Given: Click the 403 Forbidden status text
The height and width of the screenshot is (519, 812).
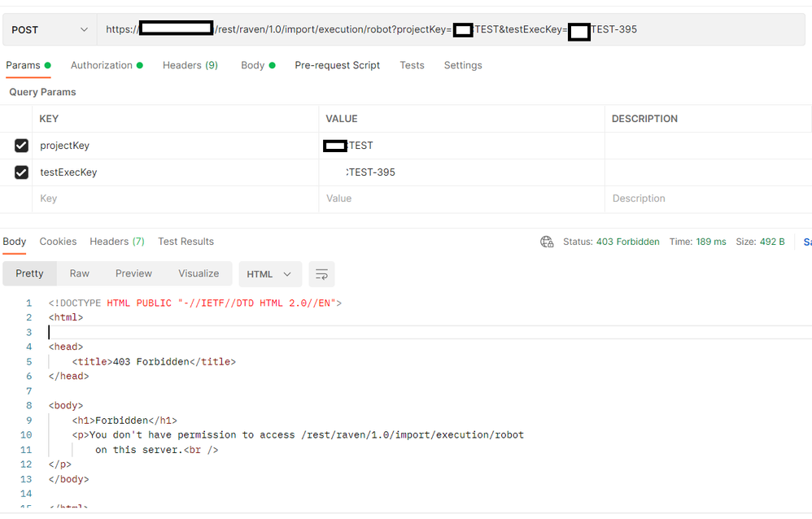Looking at the screenshot, I should pyautogui.click(x=627, y=242).
